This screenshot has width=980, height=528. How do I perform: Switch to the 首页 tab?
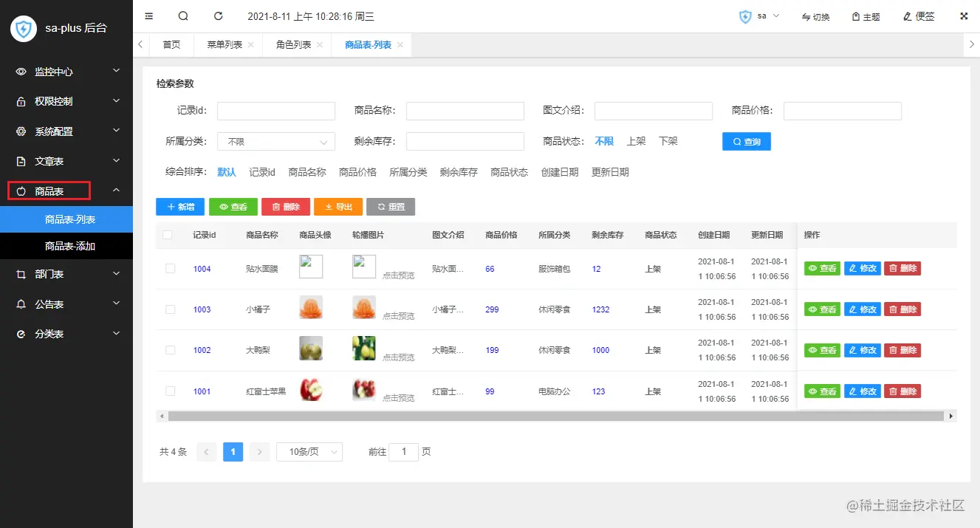pos(171,44)
